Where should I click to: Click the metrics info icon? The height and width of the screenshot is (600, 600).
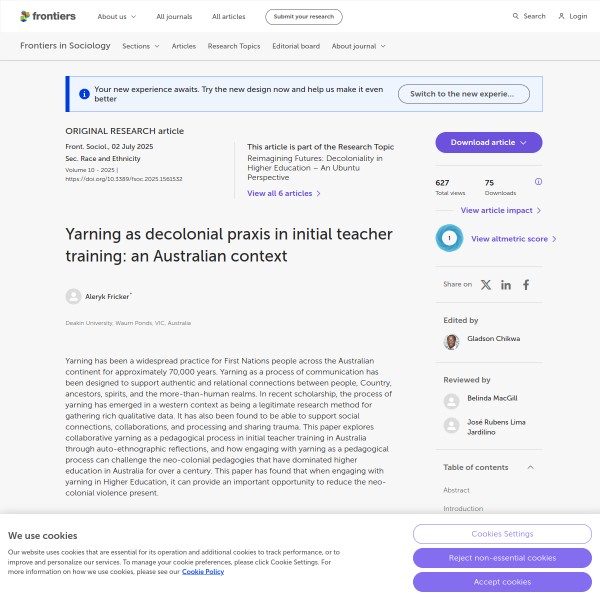pyautogui.click(x=538, y=182)
